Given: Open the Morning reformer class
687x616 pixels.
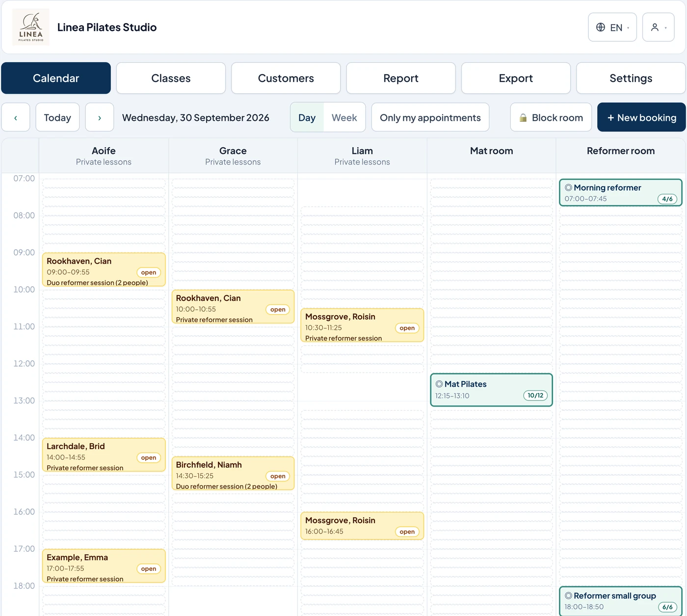Looking at the screenshot, I should click(621, 192).
